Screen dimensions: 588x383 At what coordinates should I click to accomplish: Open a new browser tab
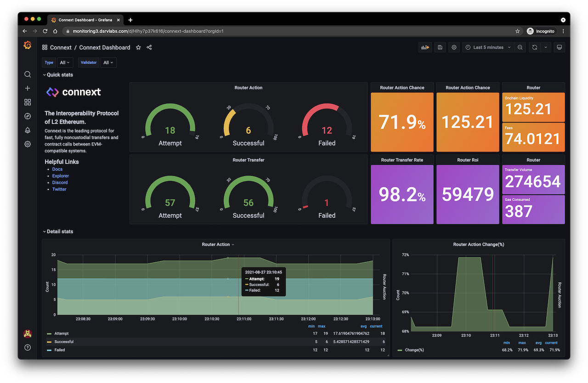(x=130, y=20)
